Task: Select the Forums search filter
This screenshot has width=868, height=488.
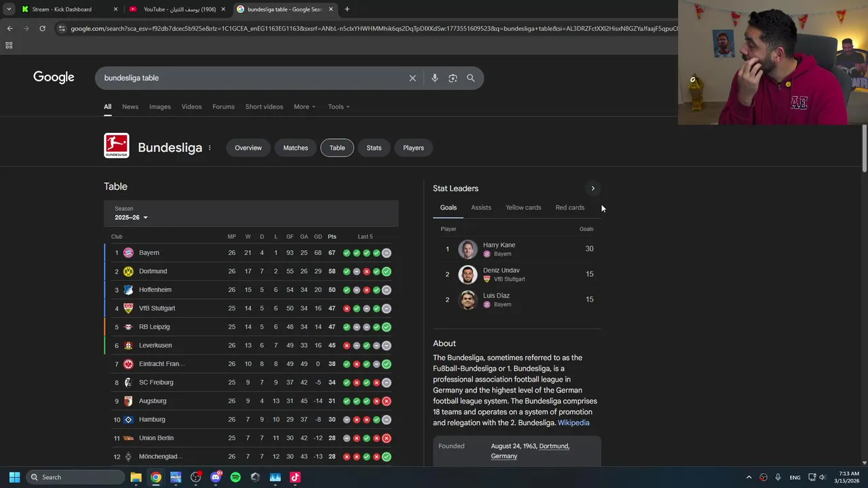Action: [223, 106]
